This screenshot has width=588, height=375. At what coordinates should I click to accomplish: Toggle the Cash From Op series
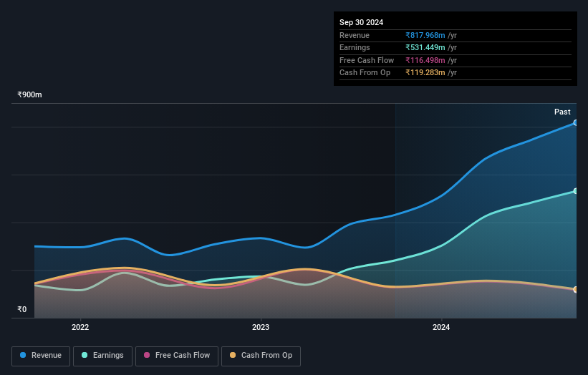[261, 356]
